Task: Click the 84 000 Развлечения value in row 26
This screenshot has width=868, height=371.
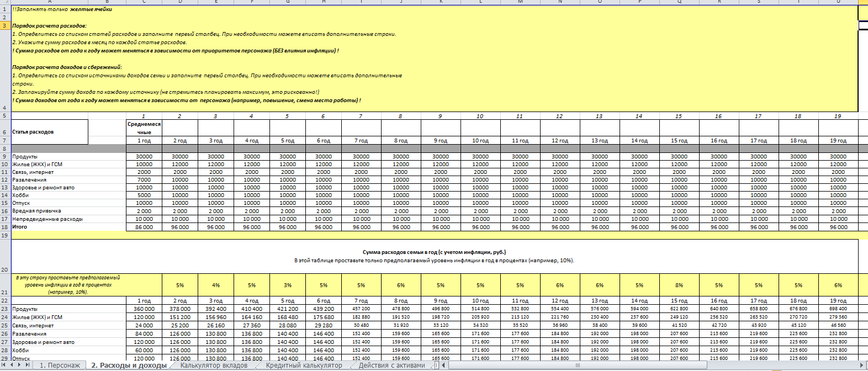Action: click(x=144, y=333)
